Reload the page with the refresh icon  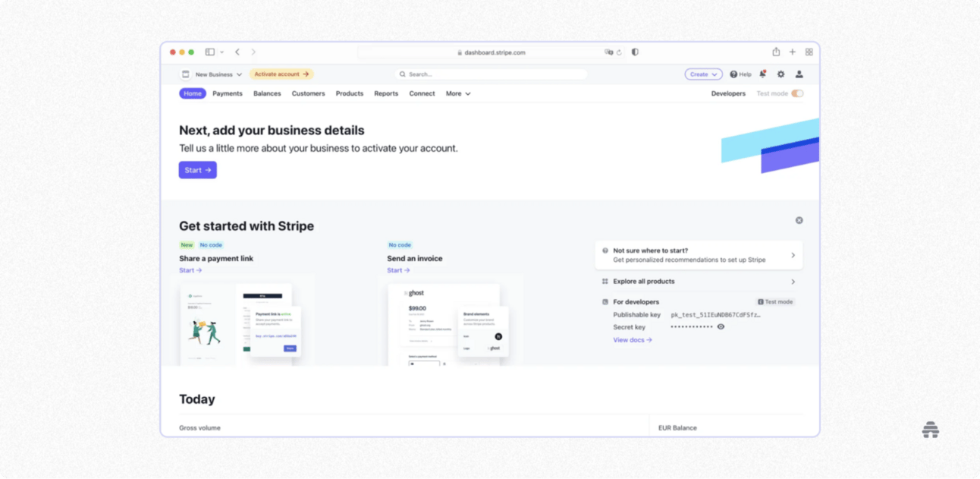(619, 52)
